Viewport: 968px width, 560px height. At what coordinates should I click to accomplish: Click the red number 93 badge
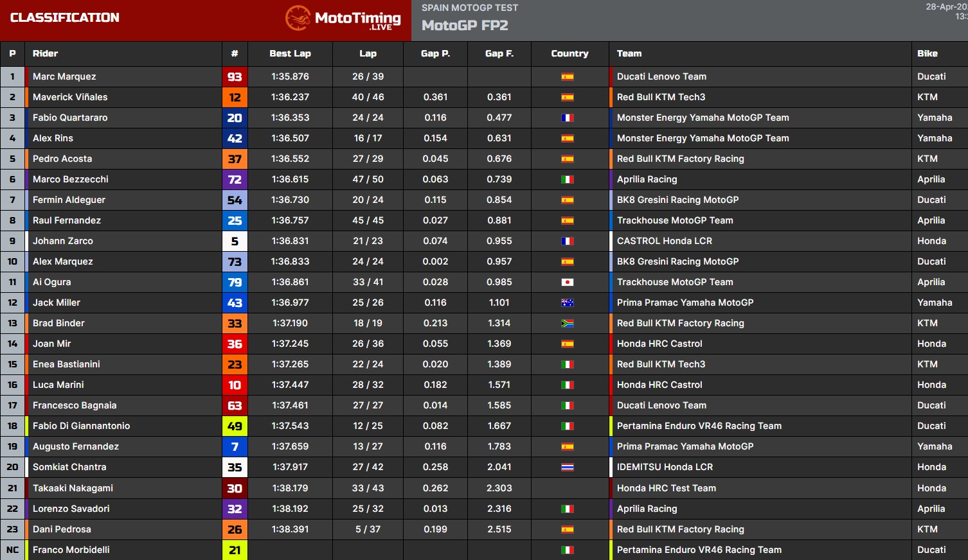(x=235, y=77)
